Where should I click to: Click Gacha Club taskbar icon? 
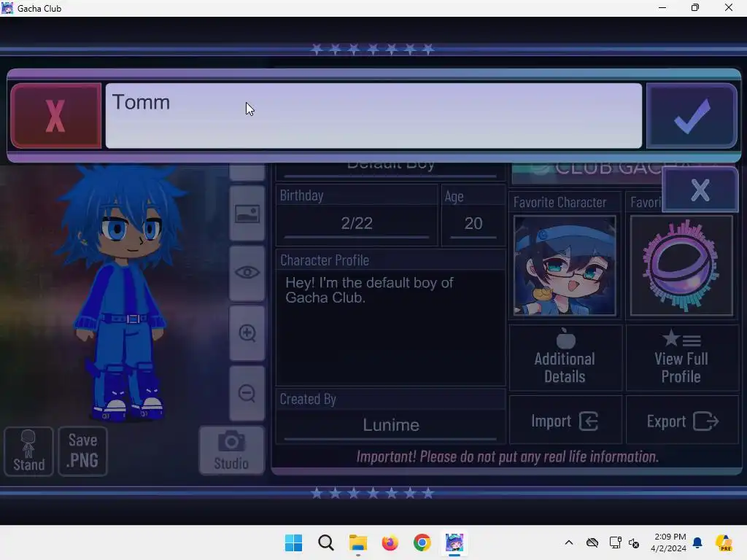(454, 542)
